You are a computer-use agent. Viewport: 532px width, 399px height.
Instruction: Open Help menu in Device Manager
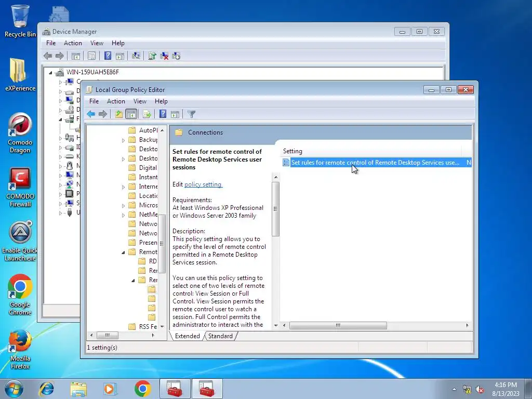(x=118, y=43)
